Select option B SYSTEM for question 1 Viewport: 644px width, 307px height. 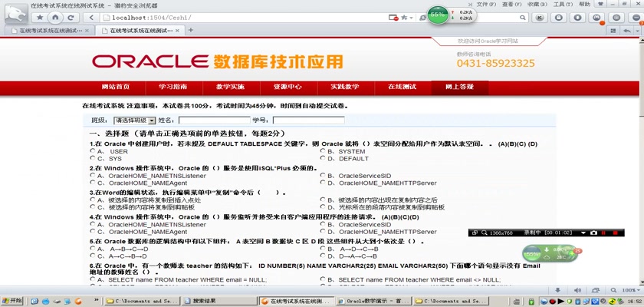(323, 151)
